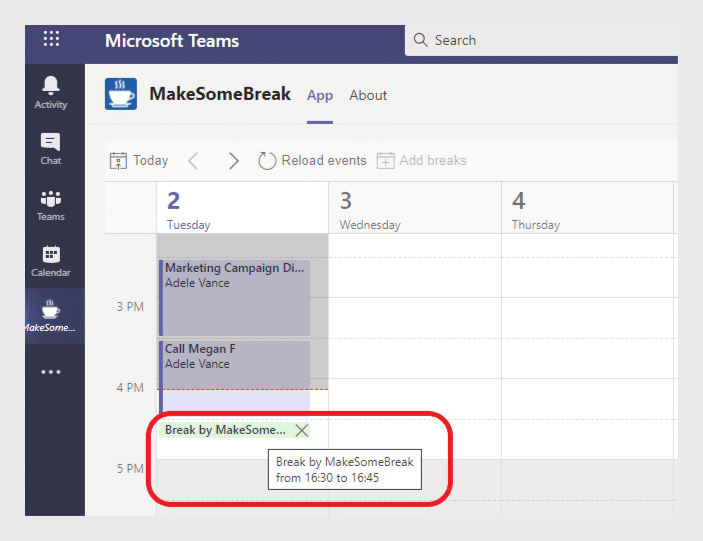Select the Tuesday 2 day header
The image size is (703, 541).
click(x=243, y=208)
